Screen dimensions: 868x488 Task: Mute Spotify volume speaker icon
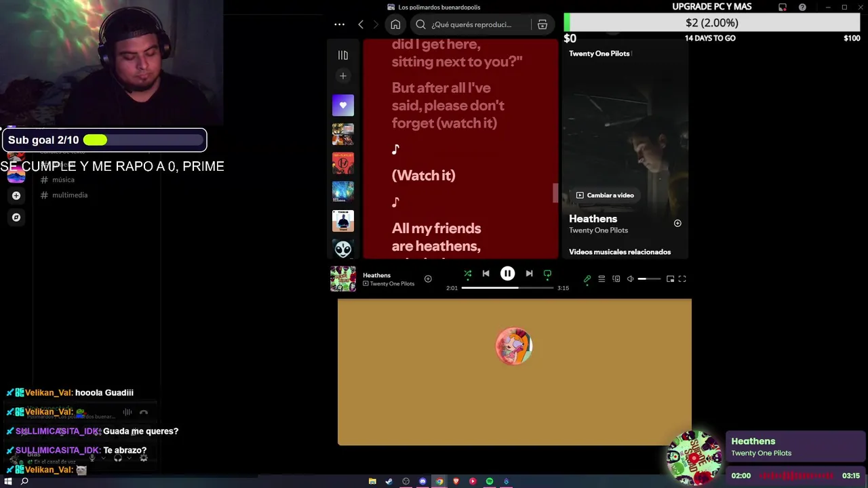(x=630, y=279)
